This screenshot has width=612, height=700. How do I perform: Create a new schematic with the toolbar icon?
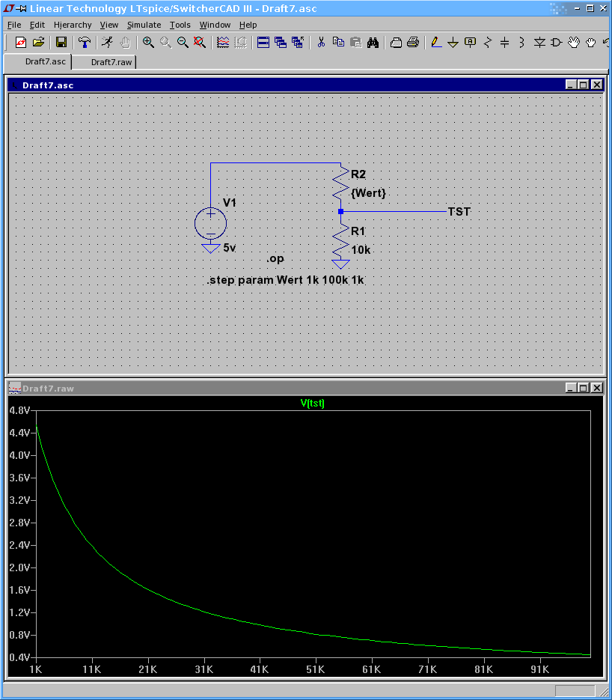pos(20,43)
